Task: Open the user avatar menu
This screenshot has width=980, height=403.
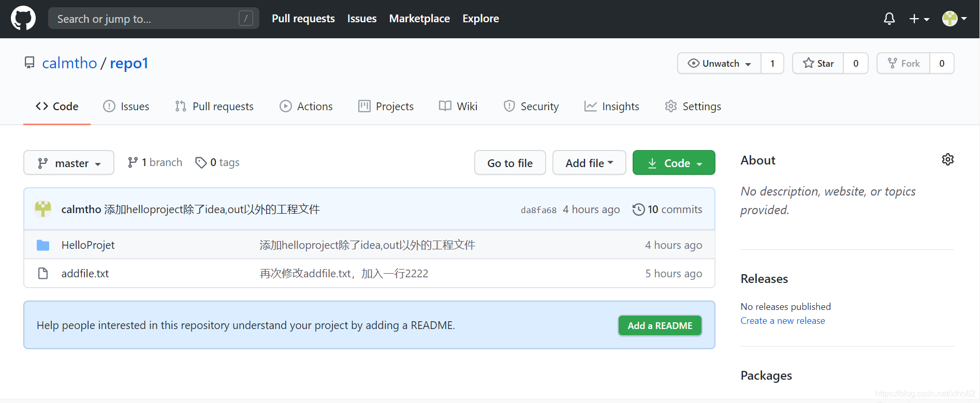Action: click(955, 19)
